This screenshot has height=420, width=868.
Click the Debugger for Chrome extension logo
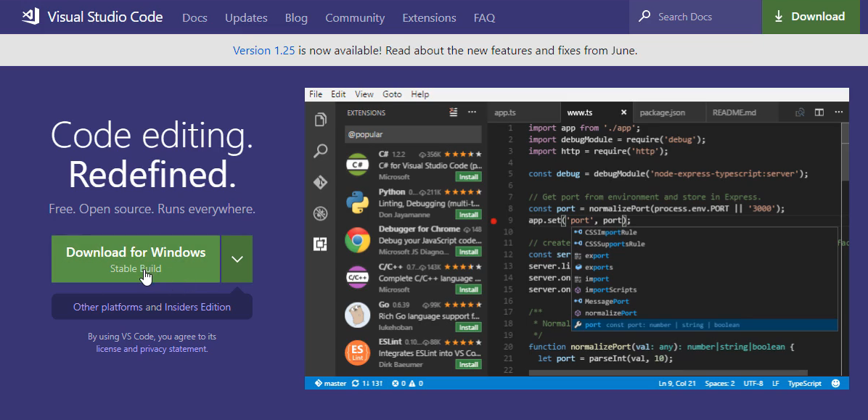(358, 240)
